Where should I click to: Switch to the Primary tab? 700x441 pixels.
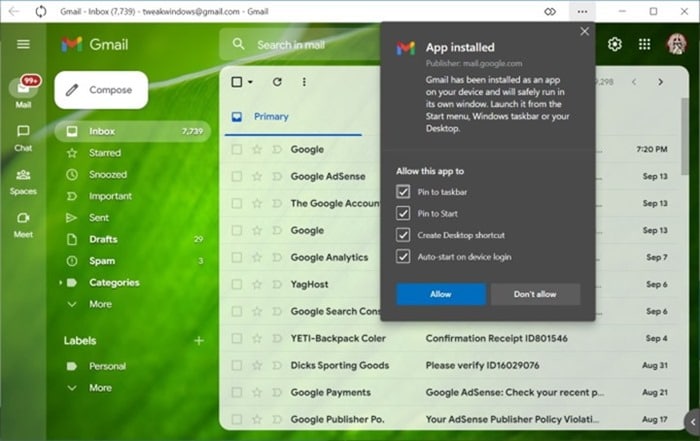pos(293,117)
